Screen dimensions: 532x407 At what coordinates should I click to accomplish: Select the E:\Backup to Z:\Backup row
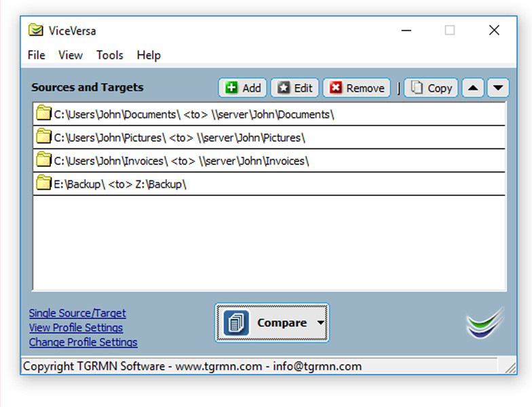[269, 185]
